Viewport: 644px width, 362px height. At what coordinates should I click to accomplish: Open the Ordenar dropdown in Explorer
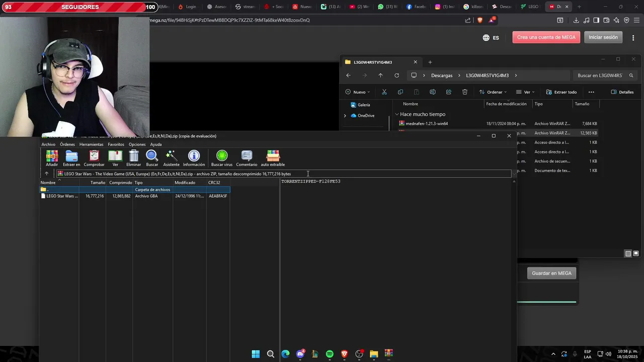[x=493, y=92]
